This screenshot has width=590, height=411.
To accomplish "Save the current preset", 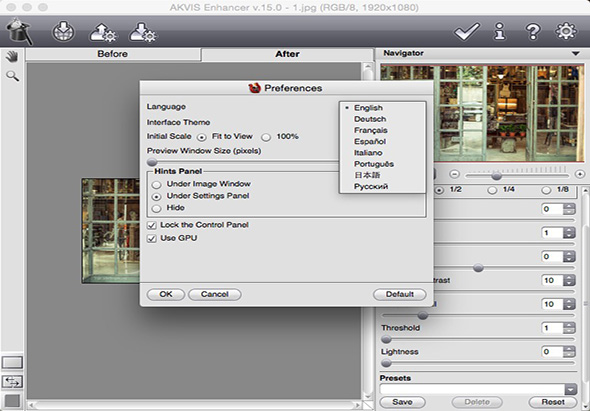I will click(402, 402).
